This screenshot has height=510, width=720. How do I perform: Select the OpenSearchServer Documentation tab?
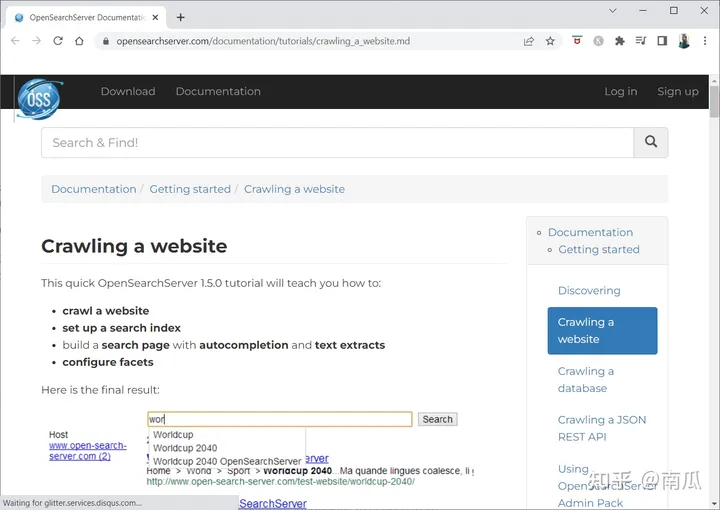86,17
